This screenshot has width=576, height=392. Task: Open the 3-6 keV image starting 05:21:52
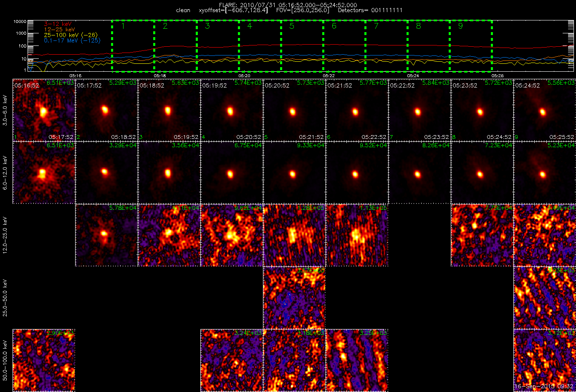pos(357,110)
